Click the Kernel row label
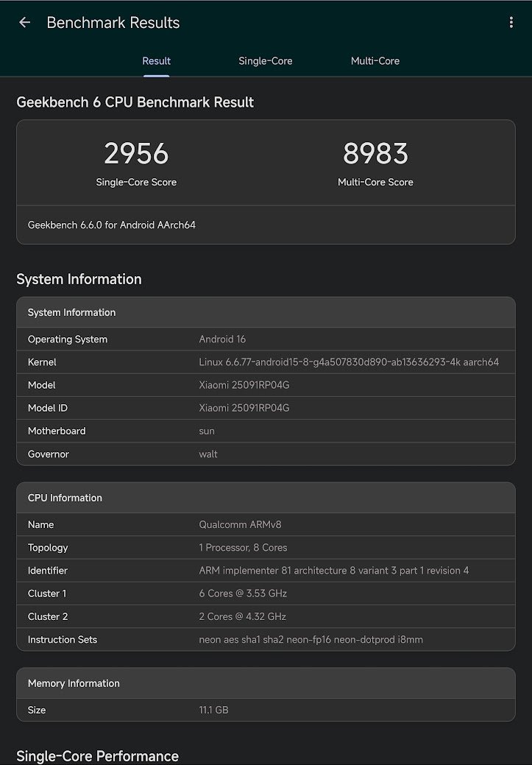This screenshot has width=532, height=765. click(x=42, y=362)
